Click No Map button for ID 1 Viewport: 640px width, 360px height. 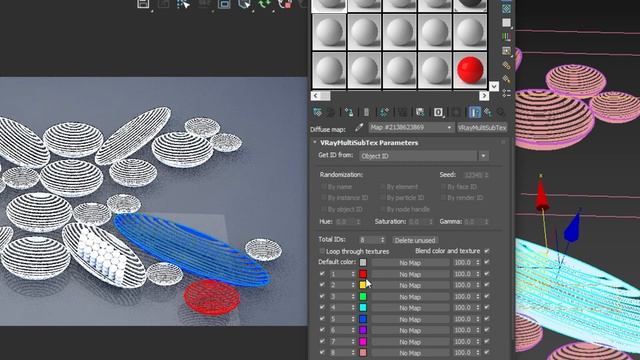(410, 274)
